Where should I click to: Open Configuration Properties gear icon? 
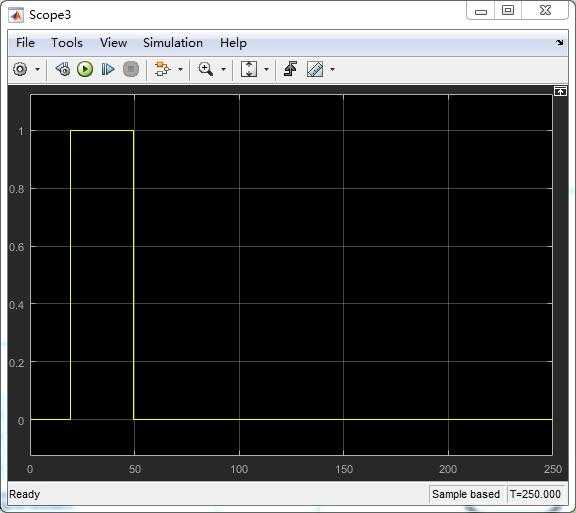coord(20,69)
